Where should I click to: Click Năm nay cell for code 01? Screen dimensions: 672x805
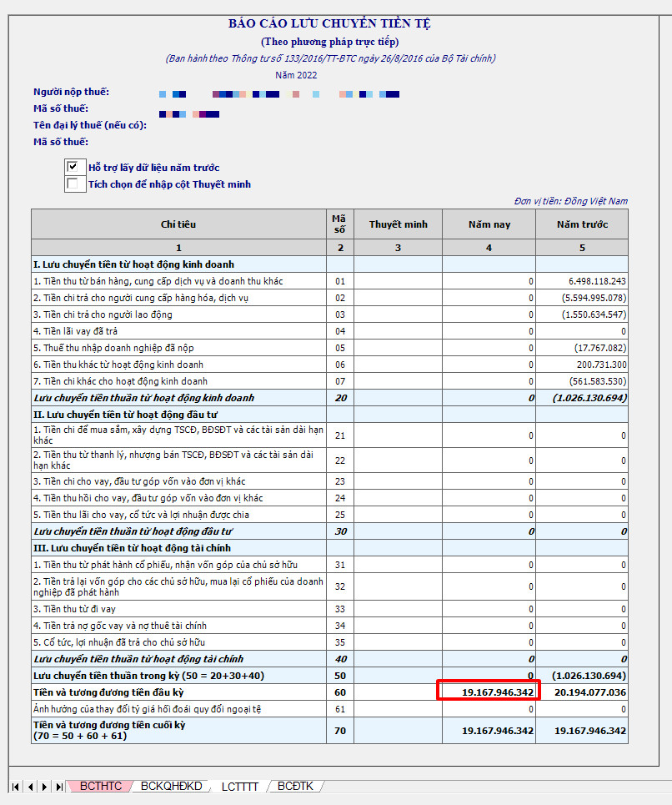point(489,281)
